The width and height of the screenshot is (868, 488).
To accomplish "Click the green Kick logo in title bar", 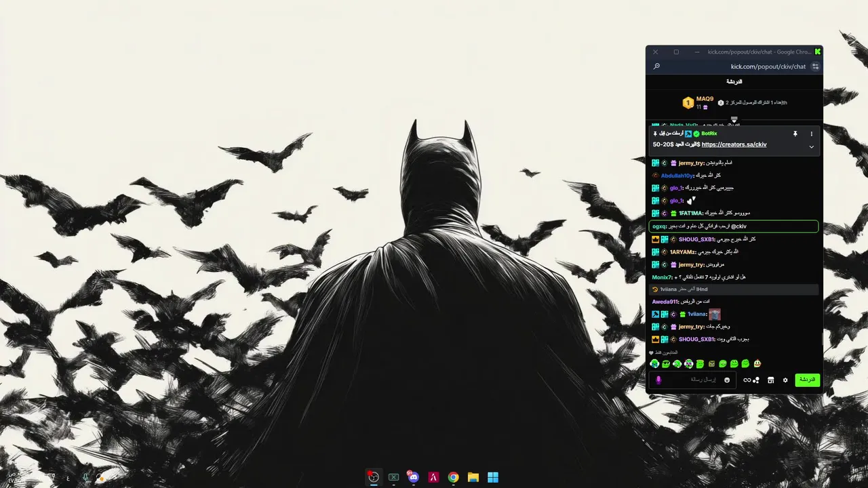I will click(x=818, y=52).
